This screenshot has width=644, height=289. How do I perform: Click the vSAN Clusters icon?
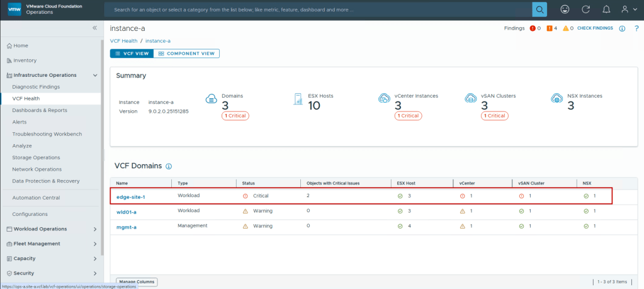[470, 98]
